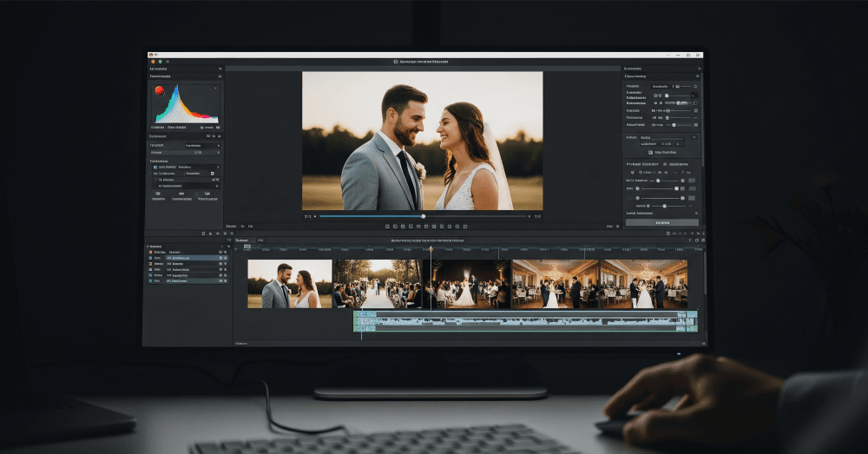This screenshot has height=454, width=868.
Task: Click the first of three icons at left panel bottom
Action: tap(158, 194)
